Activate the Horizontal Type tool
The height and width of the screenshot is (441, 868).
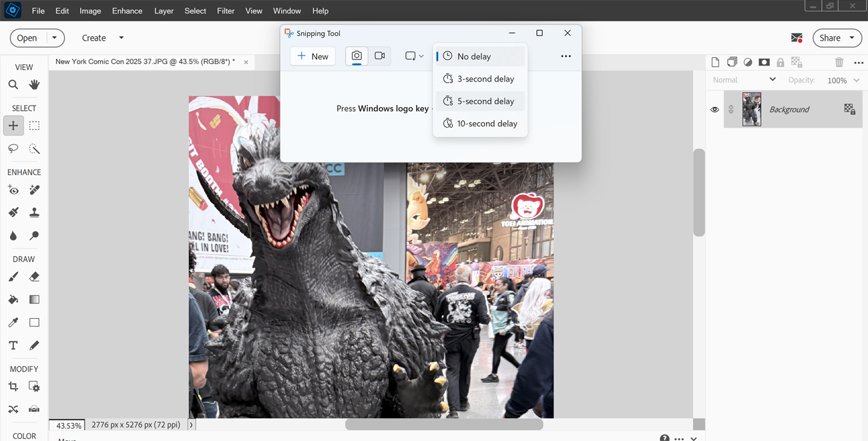coord(13,345)
